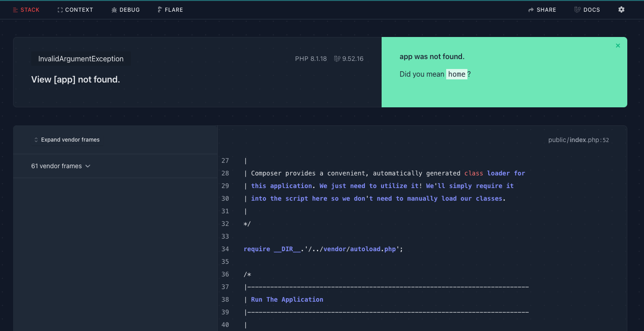Viewport: 644px width, 331px height.
Task: Click line 34 require autoload code
Action: [x=323, y=249]
